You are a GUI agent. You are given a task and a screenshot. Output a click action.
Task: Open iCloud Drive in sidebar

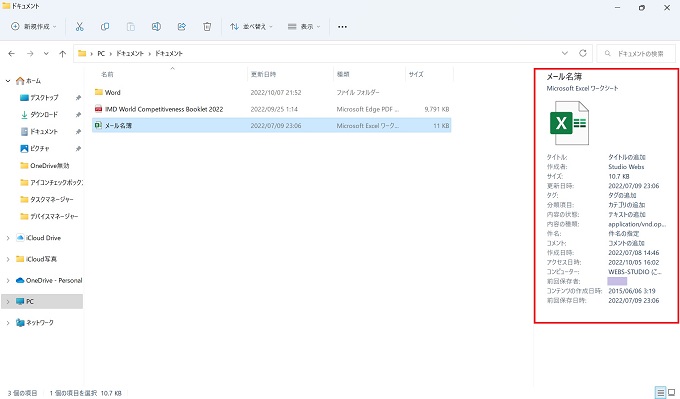pos(38,238)
